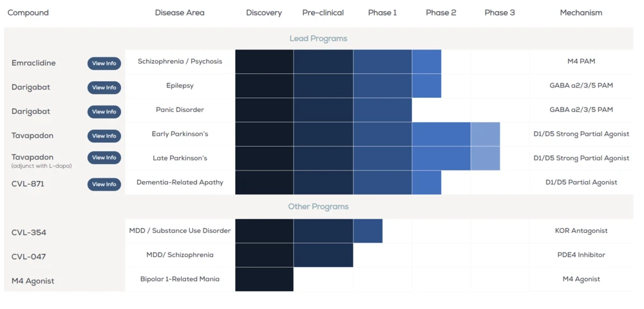The image size is (644, 309).
Task: Click the KOR Antagonist mechanism cell
Action: pyautogui.click(x=581, y=230)
